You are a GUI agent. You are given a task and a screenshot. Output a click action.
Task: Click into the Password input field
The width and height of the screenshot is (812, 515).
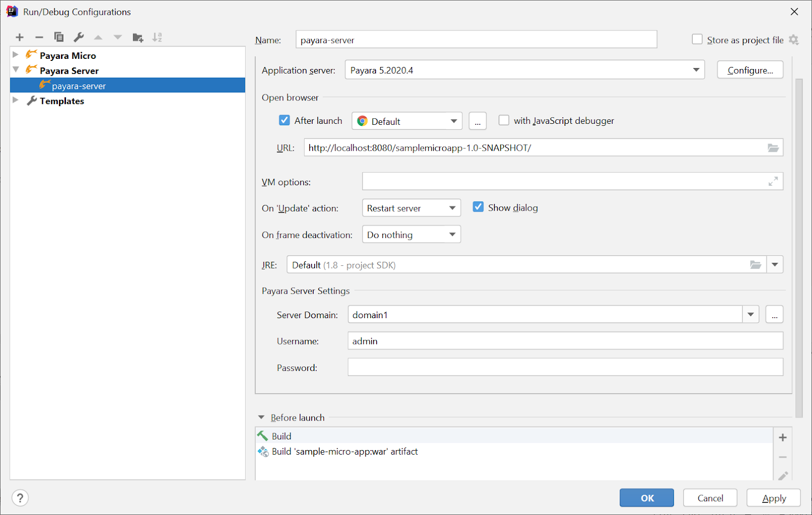point(565,367)
